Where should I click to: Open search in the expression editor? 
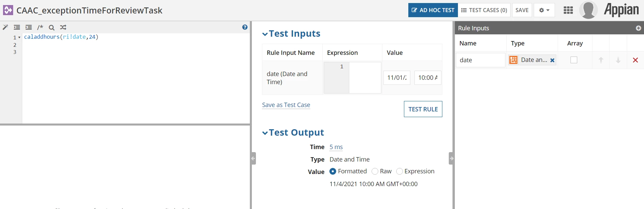52,28
